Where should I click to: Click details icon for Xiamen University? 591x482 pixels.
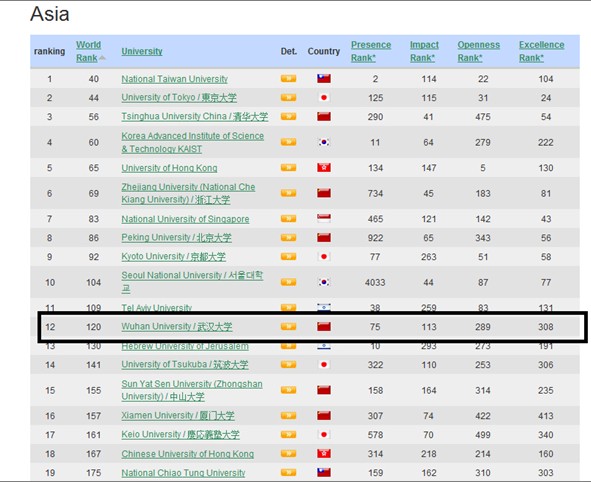(288, 415)
